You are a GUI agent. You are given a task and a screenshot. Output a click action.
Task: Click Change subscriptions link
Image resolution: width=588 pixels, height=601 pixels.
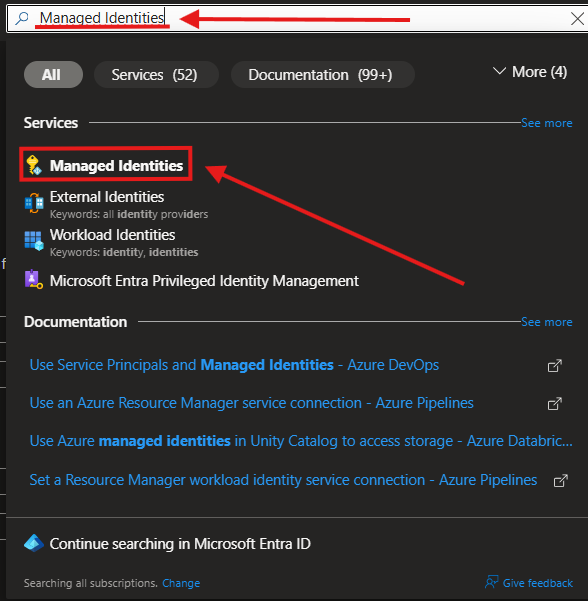click(x=181, y=583)
